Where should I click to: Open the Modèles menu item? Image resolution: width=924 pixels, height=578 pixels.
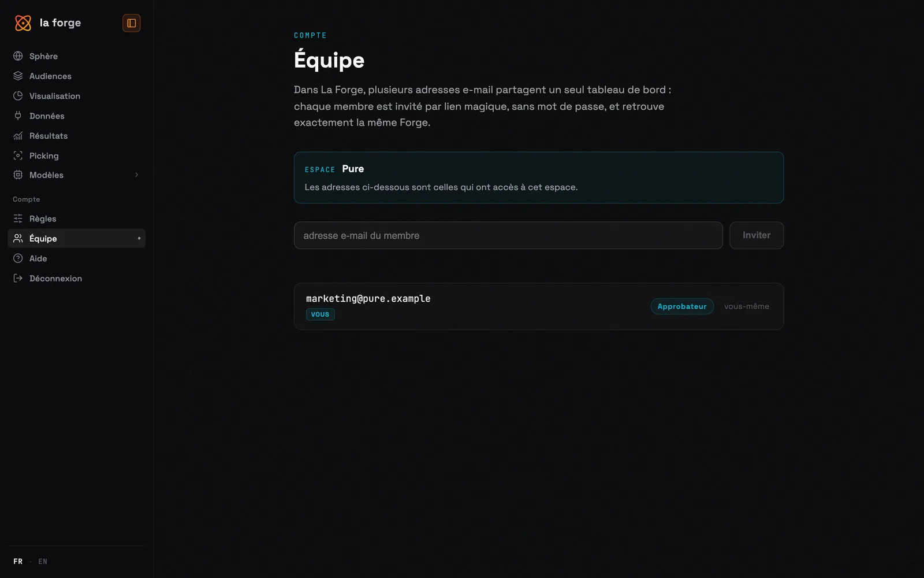(76, 175)
